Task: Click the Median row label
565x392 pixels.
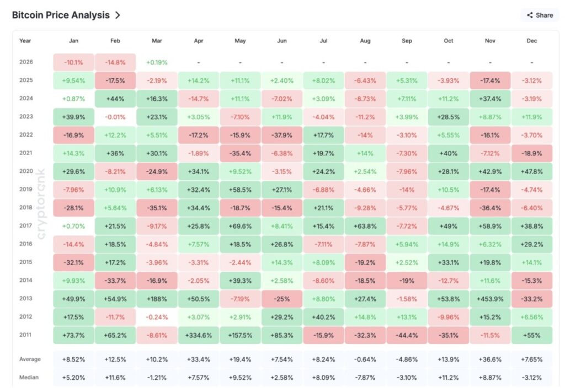Action: click(29, 378)
